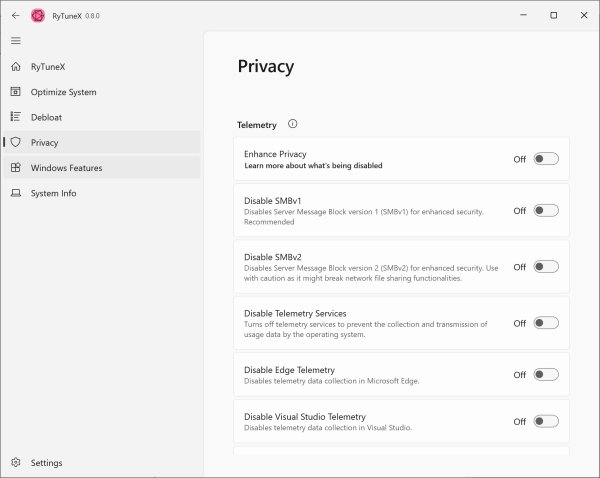Click the back arrow in title bar
This screenshot has height=478, width=600.
15,16
